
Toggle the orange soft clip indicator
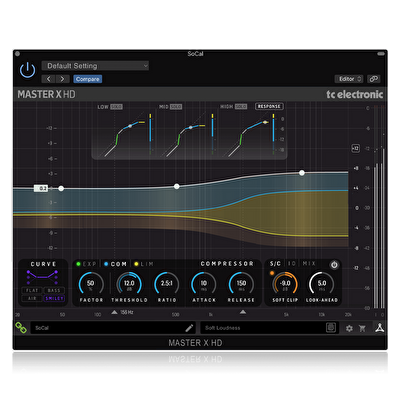coord(272,273)
